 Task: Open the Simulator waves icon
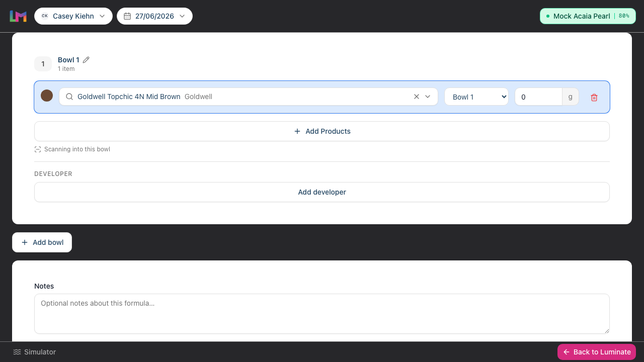click(17, 352)
